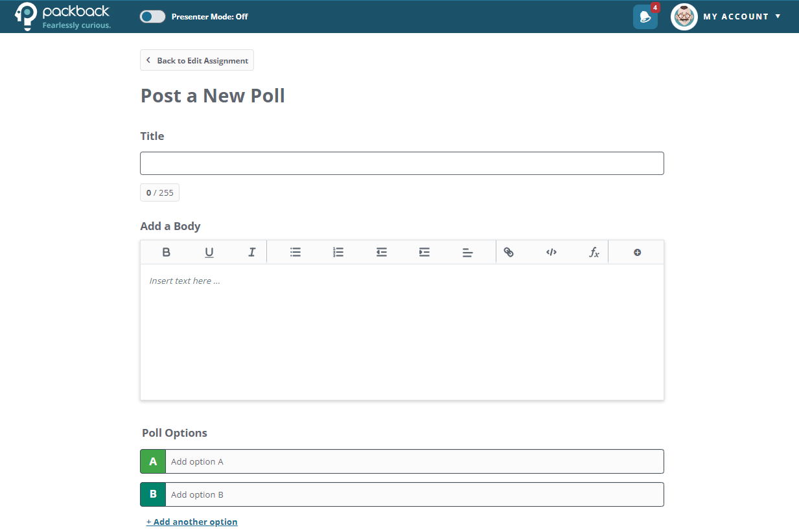Go Back to Edit Assignment
This screenshot has width=799, height=532.
click(x=196, y=60)
